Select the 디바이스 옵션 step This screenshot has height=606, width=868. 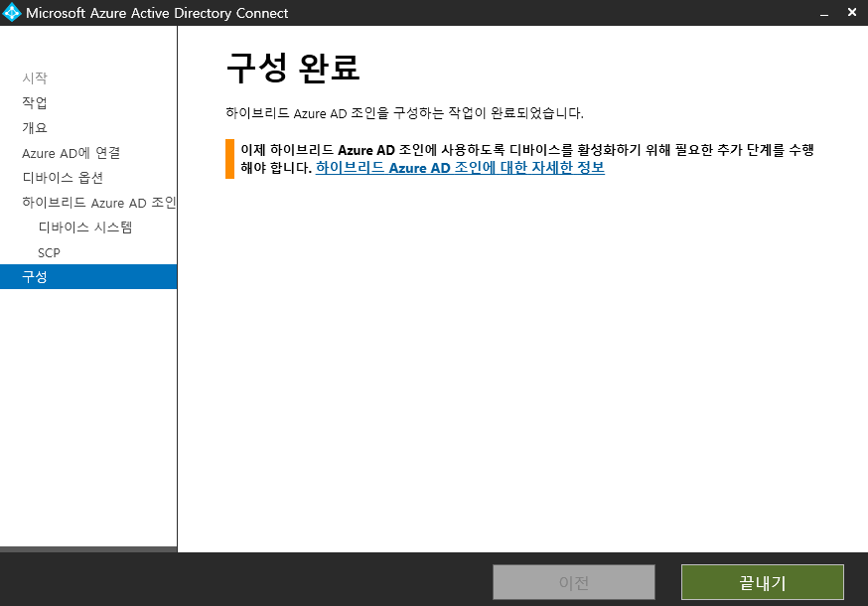tap(63, 178)
